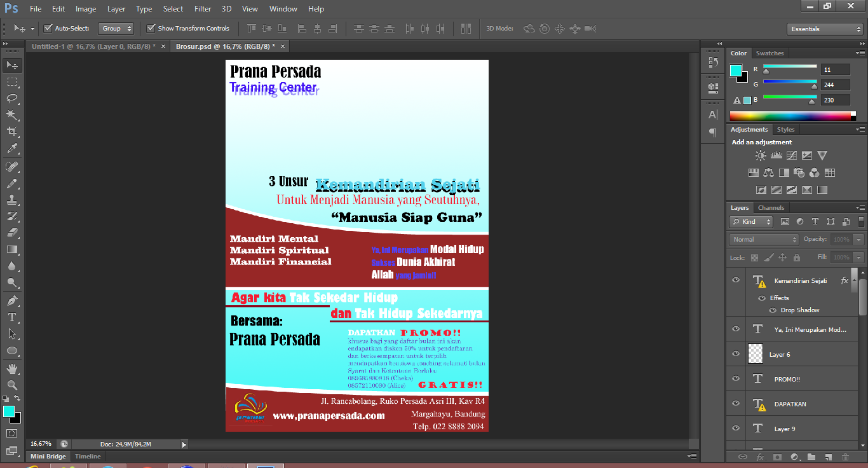Image resolution: width=868 pixels, height=468 pixels.
Task: Select the Lasso tool
Action: click(x=11, y=99)
